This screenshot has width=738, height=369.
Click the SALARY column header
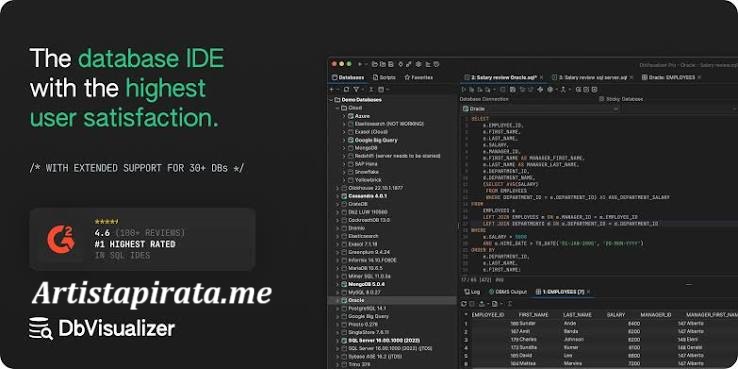click(x=616, y=314)
